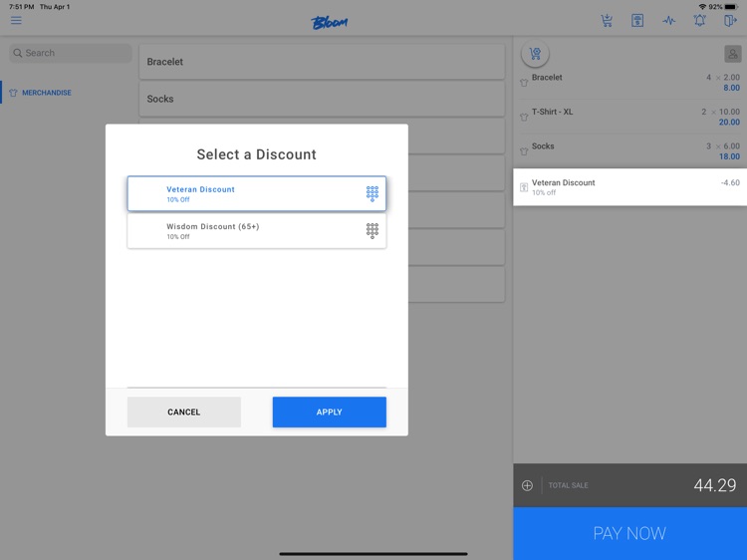Select the Wisdom Discount (65+) option
The image size is (747, 560).
[x=256, y=230]
